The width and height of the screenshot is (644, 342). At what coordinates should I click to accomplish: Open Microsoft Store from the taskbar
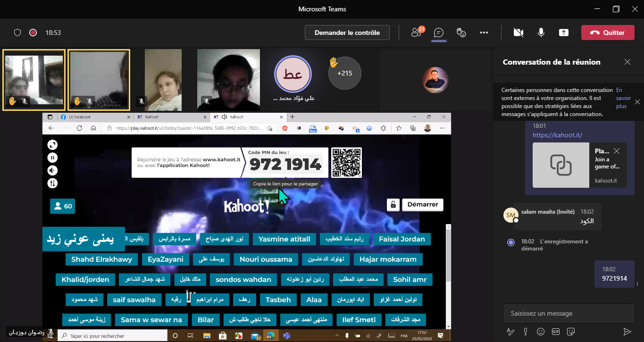223,336
